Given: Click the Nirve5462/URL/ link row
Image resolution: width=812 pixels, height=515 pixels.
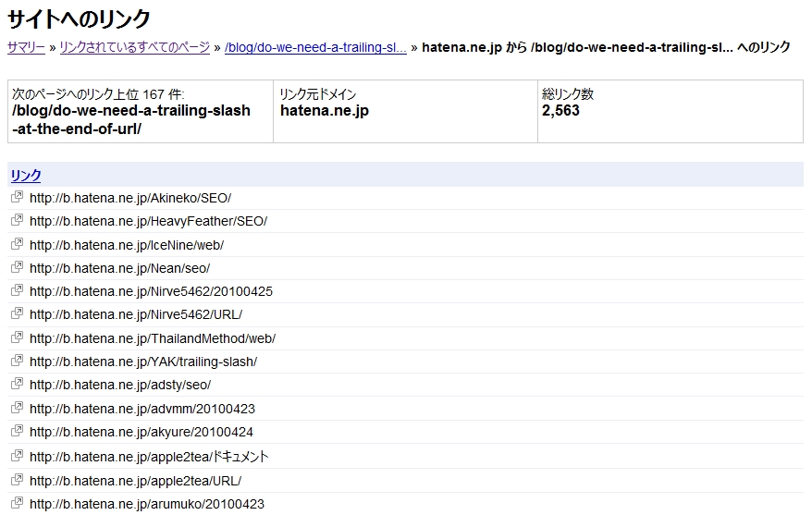Looking at the screenshot, I should [405, 314].
